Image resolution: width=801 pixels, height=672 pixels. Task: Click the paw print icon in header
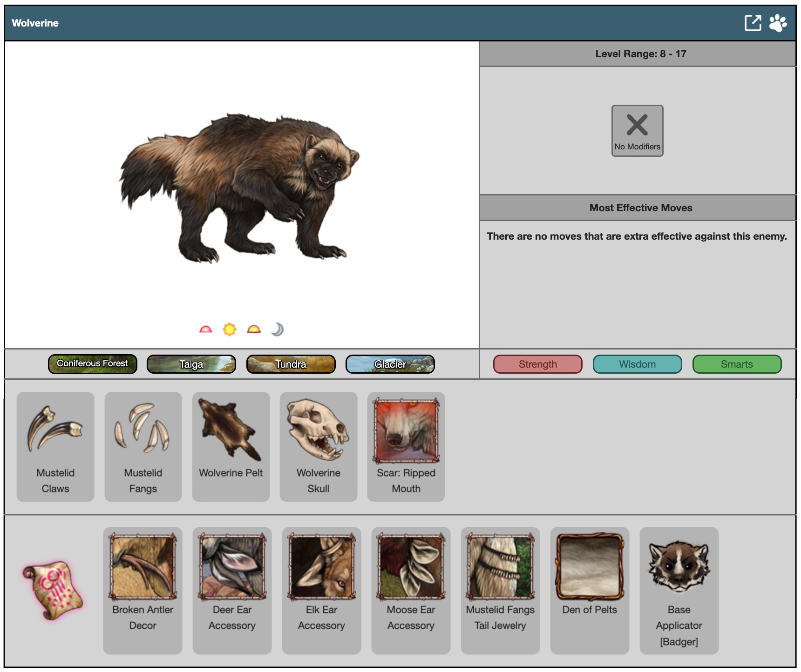778,23
